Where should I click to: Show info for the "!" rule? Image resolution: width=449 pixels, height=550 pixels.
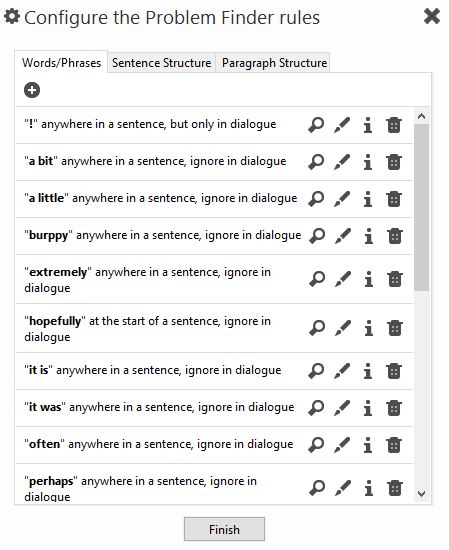pos(368,125)
